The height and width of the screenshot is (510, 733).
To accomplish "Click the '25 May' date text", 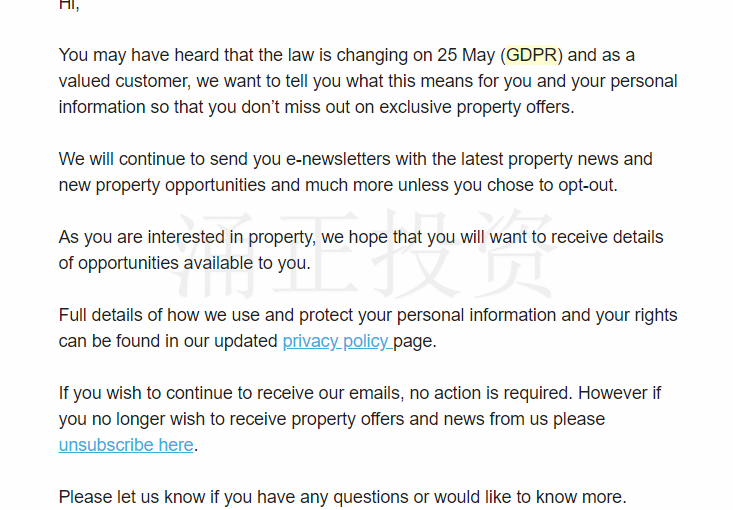I will pyautogui.click(x=466, y=56).
